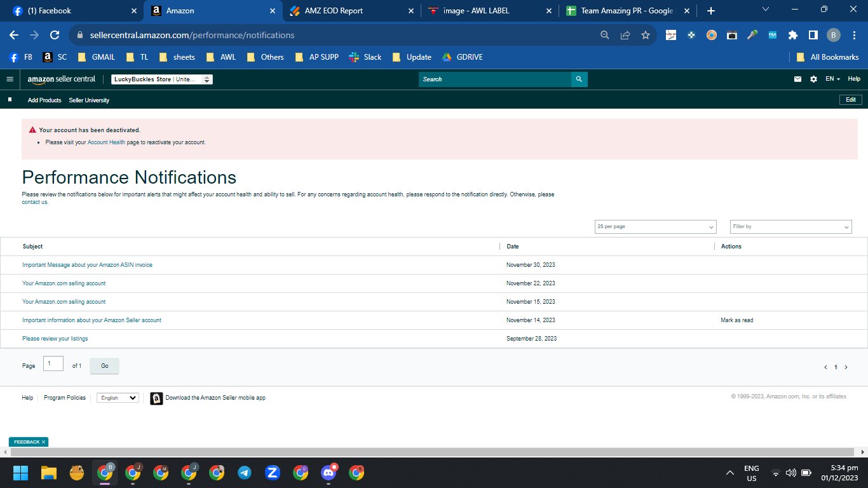Open the Chrome tab search chevron
868x488 pixels.
(766, 10)
